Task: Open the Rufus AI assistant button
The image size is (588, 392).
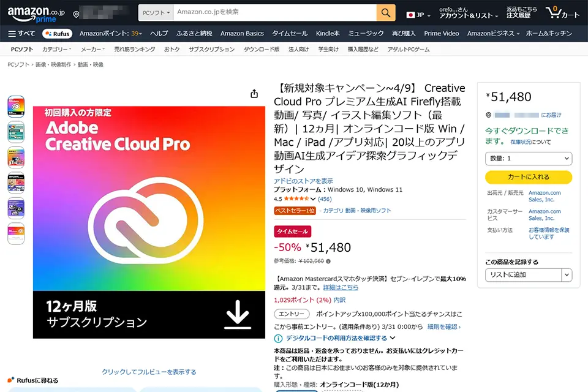Action: [x=58, y=34]
